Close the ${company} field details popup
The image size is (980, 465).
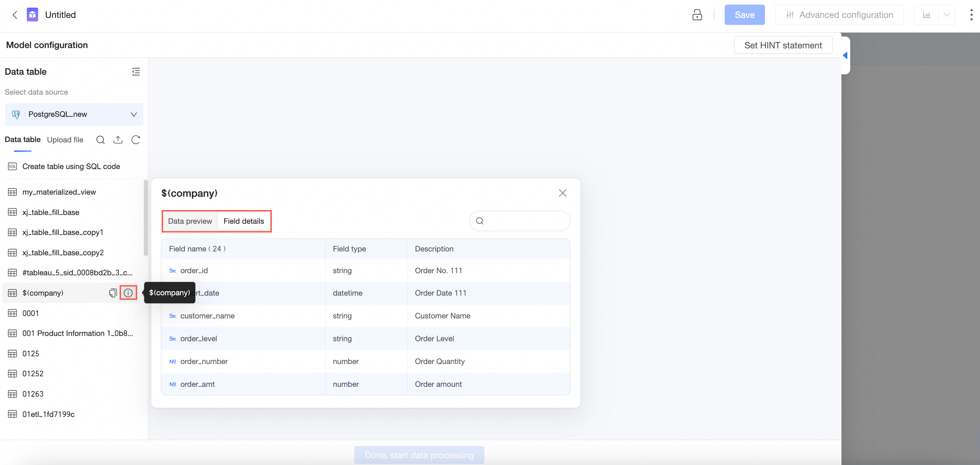(x=562, y=193)
